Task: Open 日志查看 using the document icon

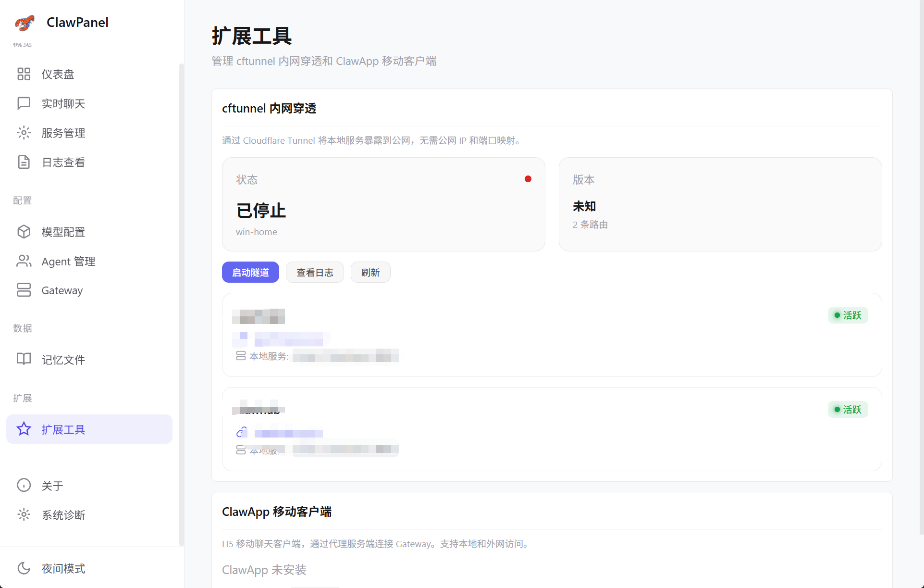Action: click(x=24, y=162)
